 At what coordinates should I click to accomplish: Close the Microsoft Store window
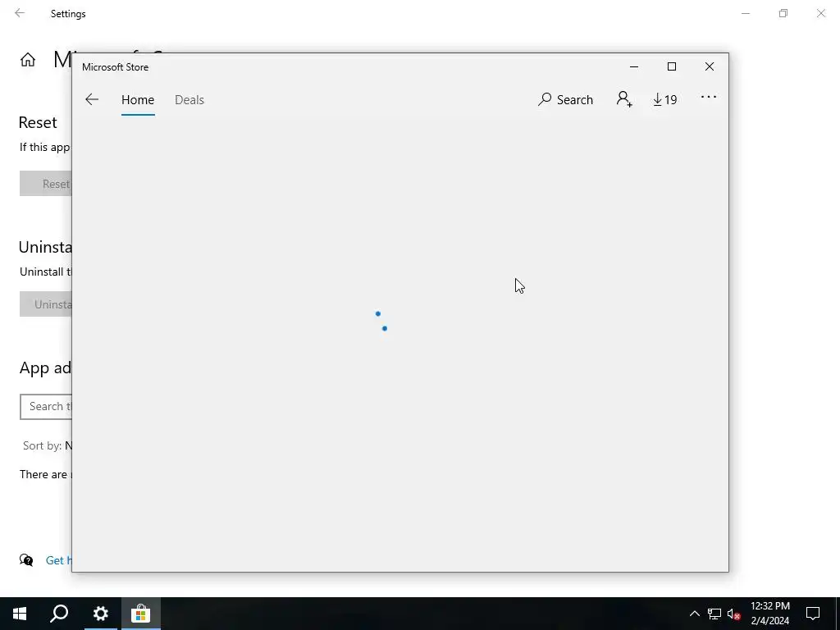pyautogui.click(x=710, y=67)
